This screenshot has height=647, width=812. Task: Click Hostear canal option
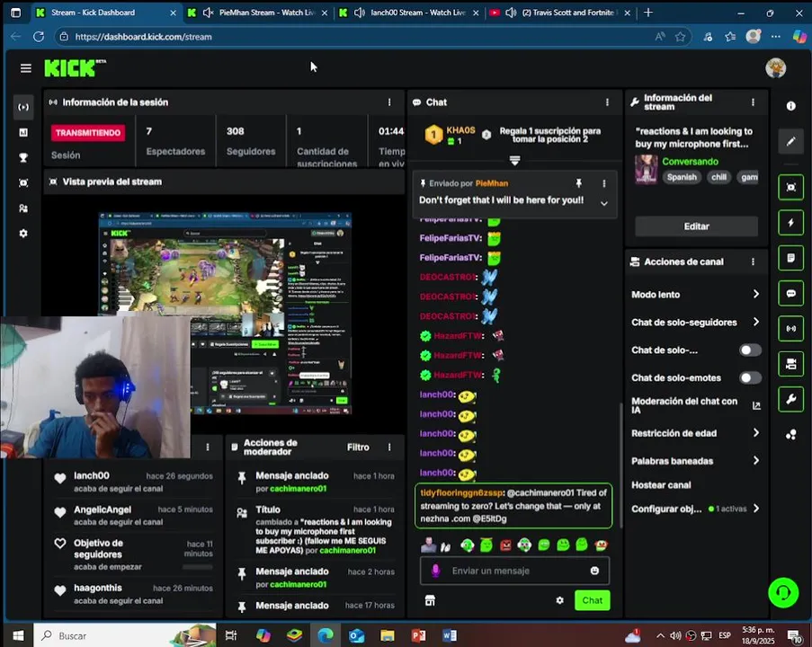click(661, 485)
